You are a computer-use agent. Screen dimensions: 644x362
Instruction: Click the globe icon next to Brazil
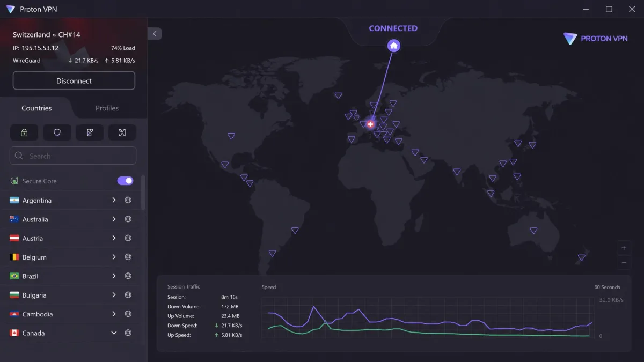(128, 276)
